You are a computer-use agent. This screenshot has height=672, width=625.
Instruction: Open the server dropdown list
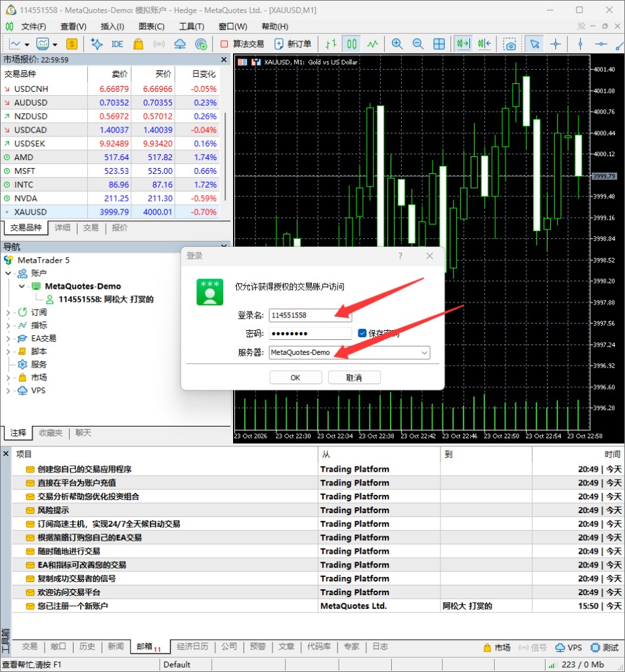click(x=424, y=352)
